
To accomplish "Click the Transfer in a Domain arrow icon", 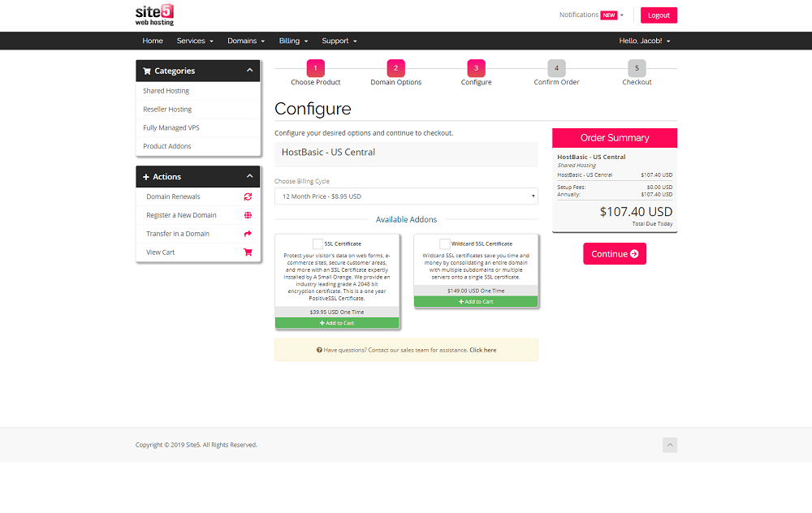I will coord(248,234).
